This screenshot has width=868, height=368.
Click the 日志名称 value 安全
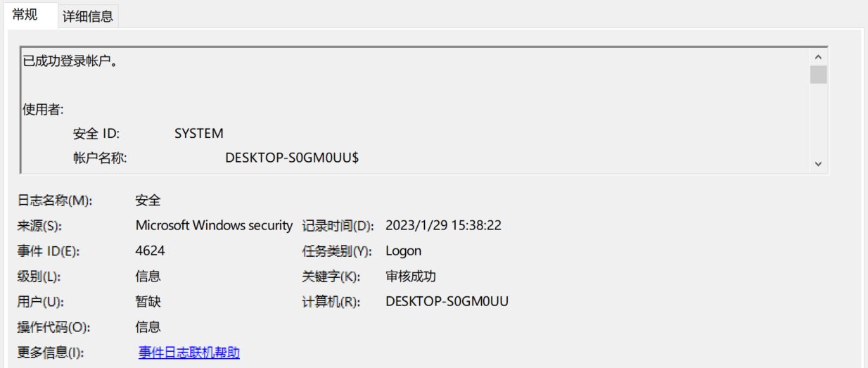coord(148,201)
